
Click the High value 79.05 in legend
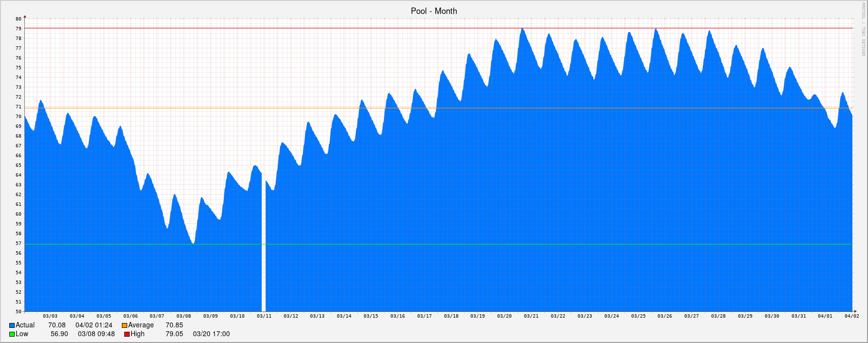pos(174,334)
